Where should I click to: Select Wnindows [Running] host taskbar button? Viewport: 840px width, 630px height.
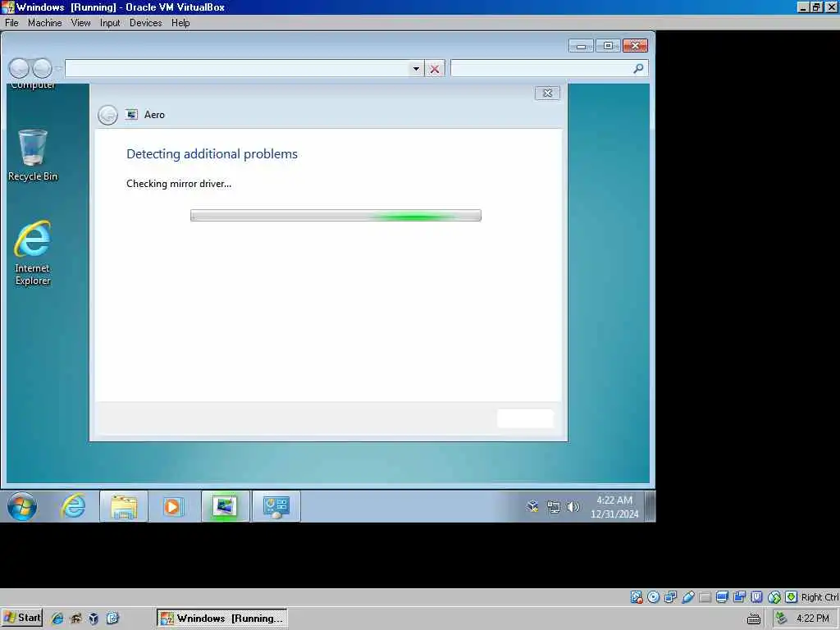tap(221, 619)
